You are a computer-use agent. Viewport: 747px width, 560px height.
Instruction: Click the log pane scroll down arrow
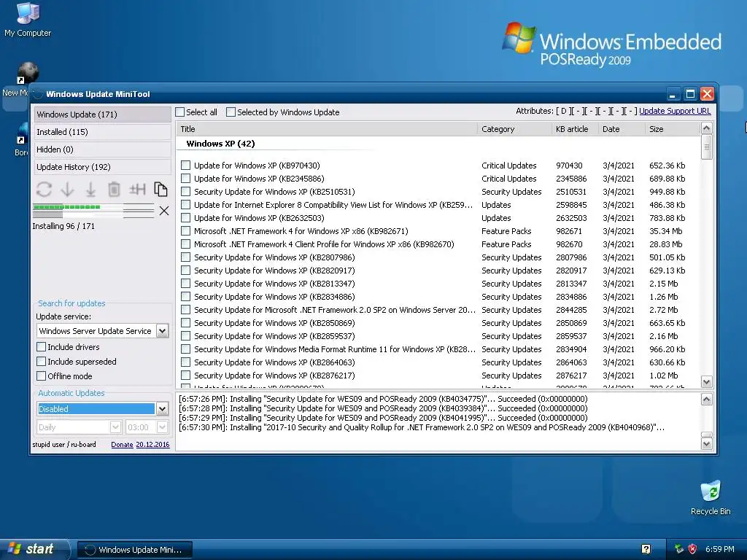pos(706,444)
